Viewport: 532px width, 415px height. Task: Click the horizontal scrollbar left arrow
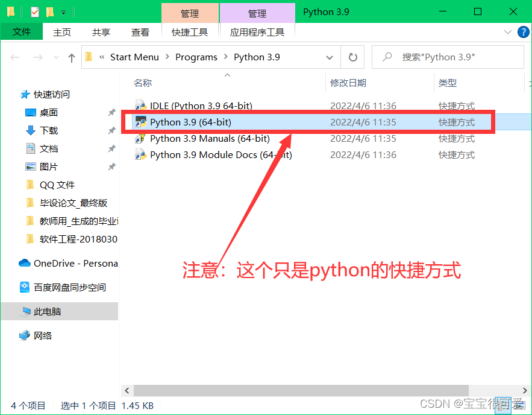(x=127, y=390)
